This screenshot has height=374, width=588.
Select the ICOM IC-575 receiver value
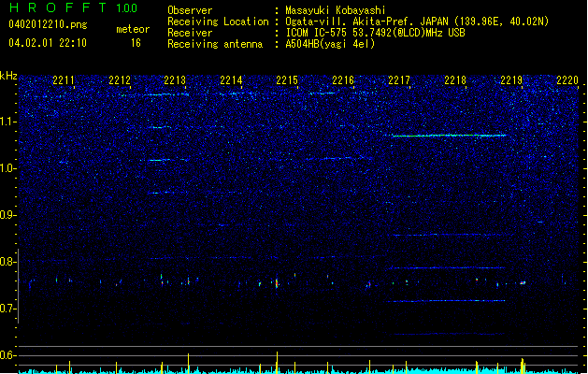[375, 33]
